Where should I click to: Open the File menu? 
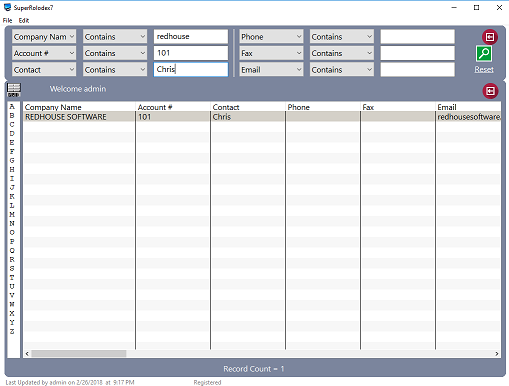pyautogui.click(x=7, y=20)
